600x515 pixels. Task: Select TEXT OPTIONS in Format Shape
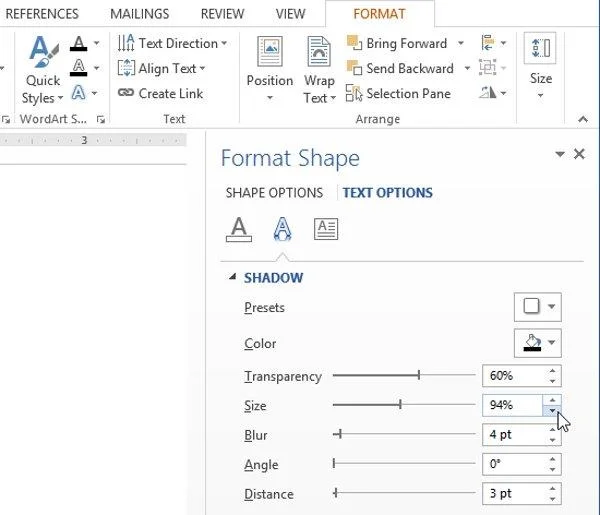[387, 192]
